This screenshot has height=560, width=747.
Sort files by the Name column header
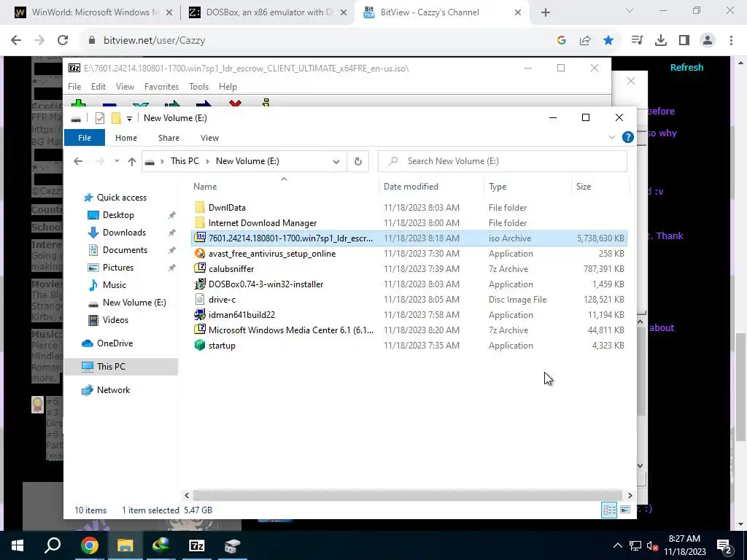(285, 187)
